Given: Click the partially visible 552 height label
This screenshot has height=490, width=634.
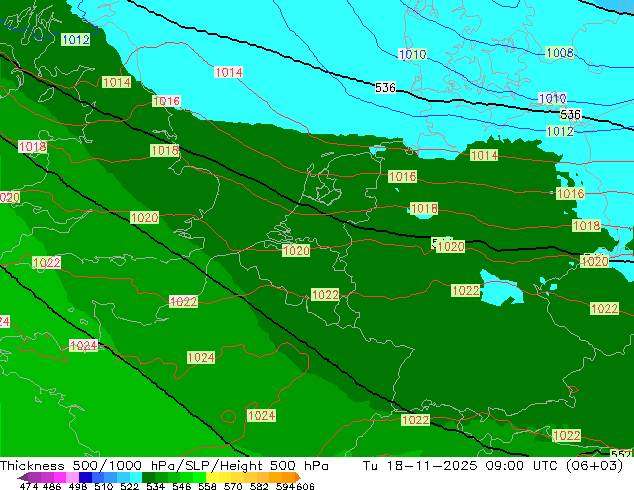Looking at the screenshot, I should pyautogui.click(x=622, y=454).
